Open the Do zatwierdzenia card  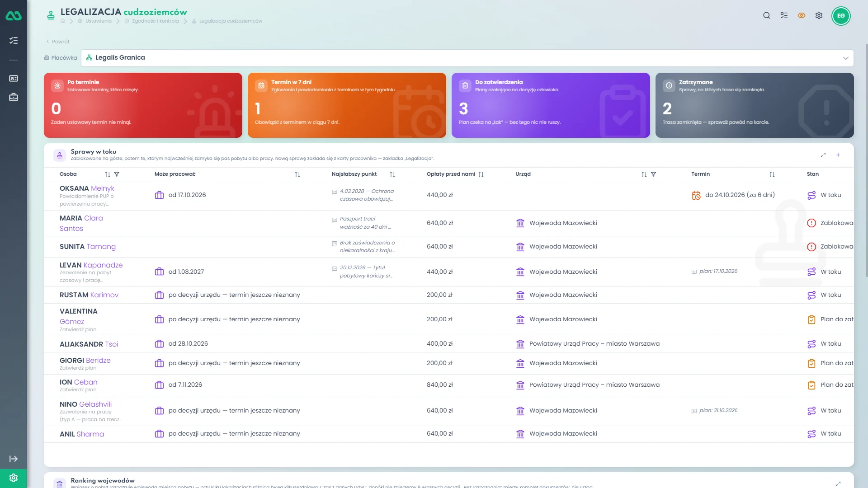click(x=551, y=105)
